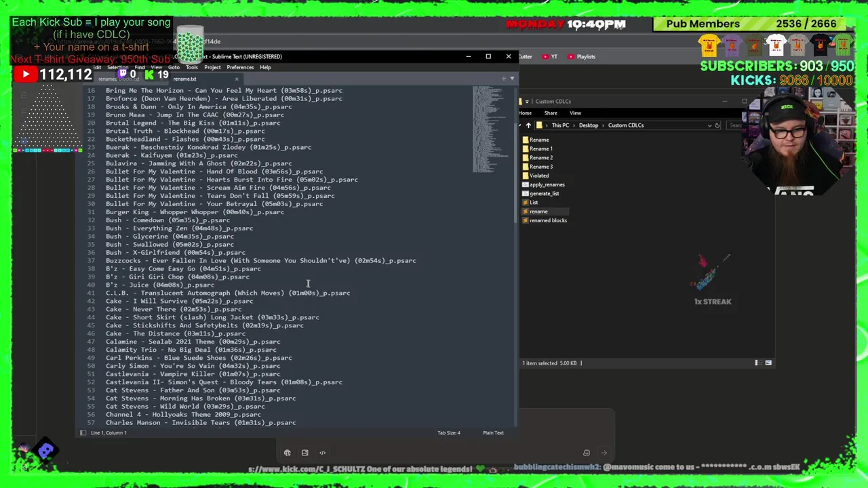The width and height of the screenshot is (868, 488).
Task: Toggle Sublime Text side bar icon in status bar
Action: [x=83, y=432]
